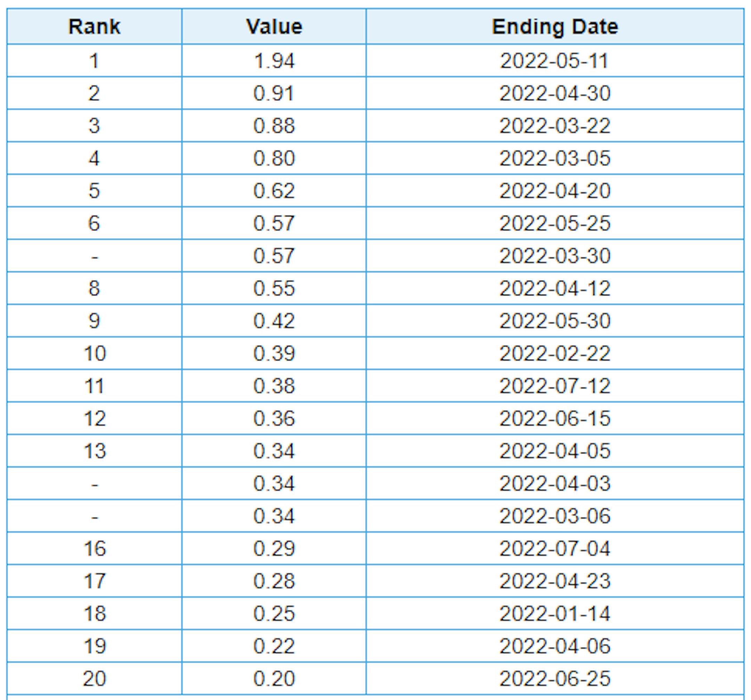Select the date 2022-01-14 cell
The height and width of the screenshot is (700, 751).
pyautogui.click(x=555, y=613)
